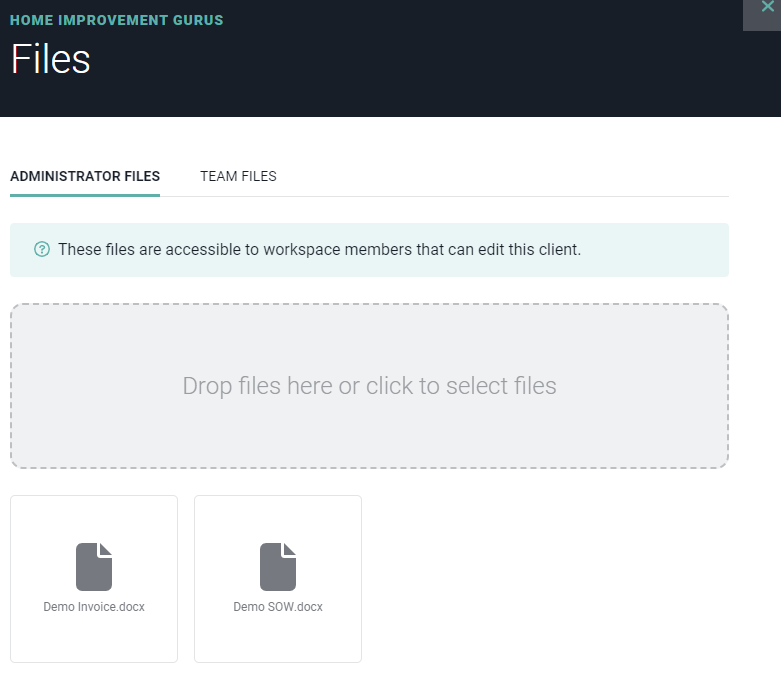
Task: Click the drop zone to select files
Action: (x=369, y=430)
